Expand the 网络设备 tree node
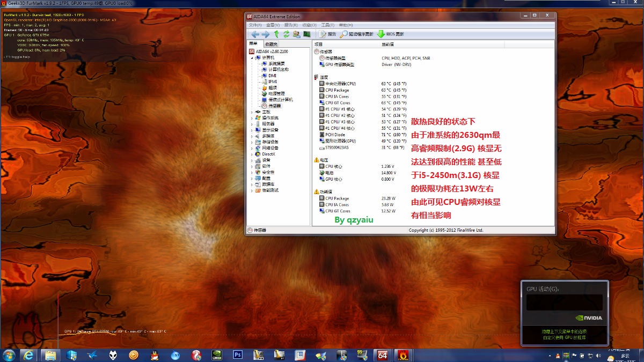This screenshot has width=644, height=362. click(252, 148)
